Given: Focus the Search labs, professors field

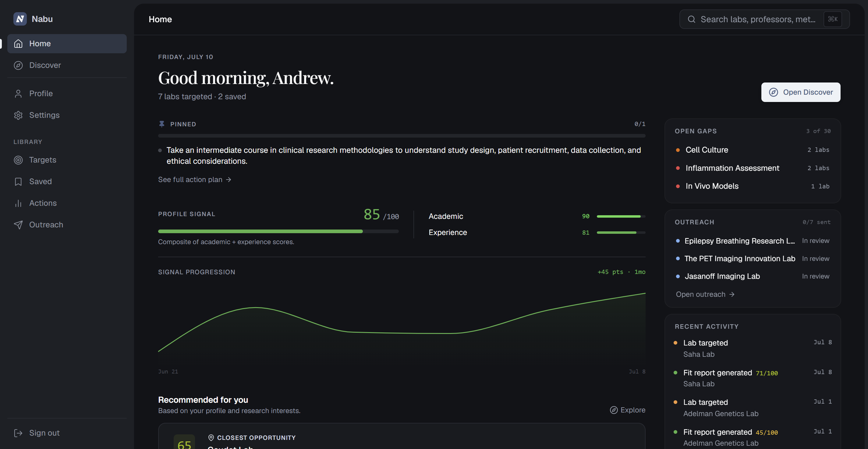Looking at the screenshot, I should [764, 19].
